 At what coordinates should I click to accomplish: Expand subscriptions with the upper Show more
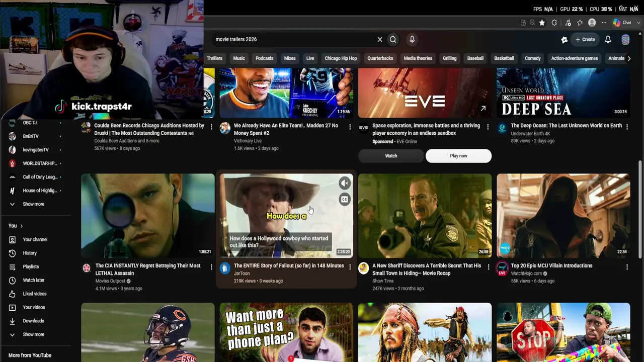[x=33, y=204]
